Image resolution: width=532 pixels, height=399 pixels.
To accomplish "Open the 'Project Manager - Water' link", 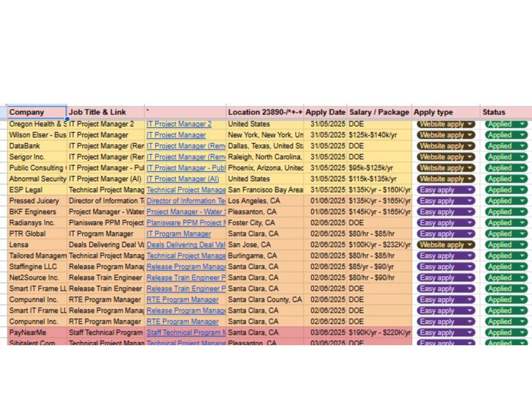I will [186, 212].
